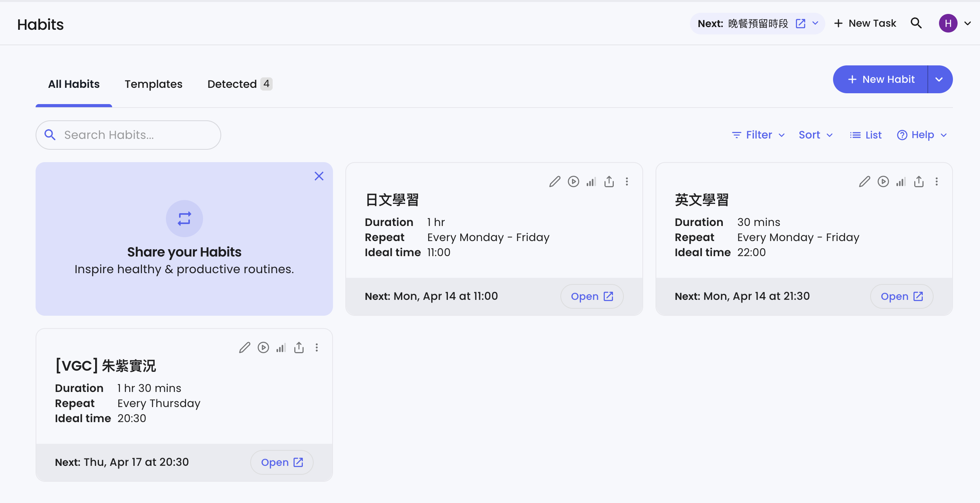The width and height of the screenshot is (980, 503).
Task: Open the Sort dropdown
Action: point(815,135)
